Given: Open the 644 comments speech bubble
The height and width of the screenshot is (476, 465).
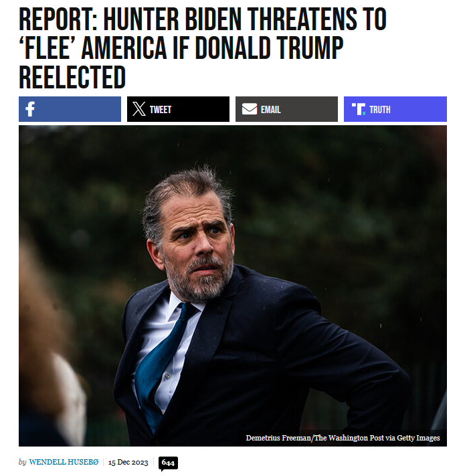Looking at the screenshot, I should [x=168, y=463].
